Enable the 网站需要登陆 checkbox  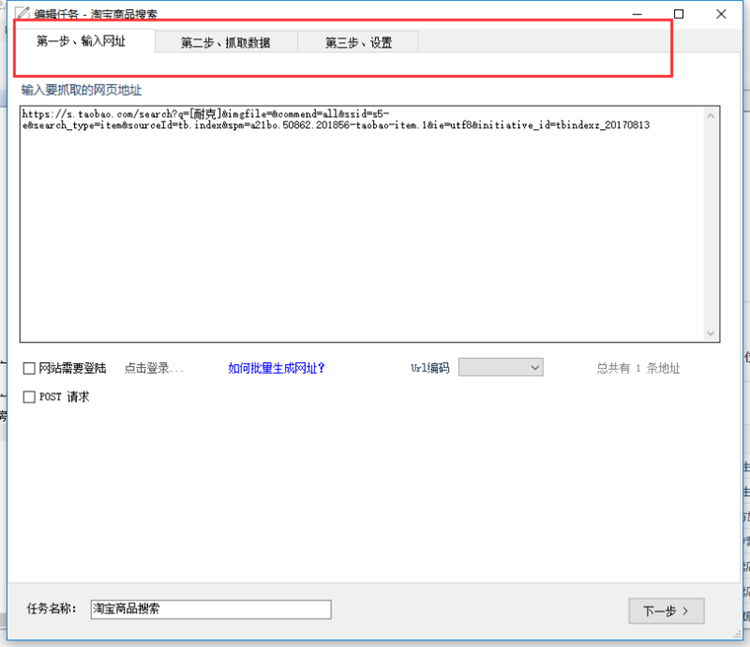point(29,368)
